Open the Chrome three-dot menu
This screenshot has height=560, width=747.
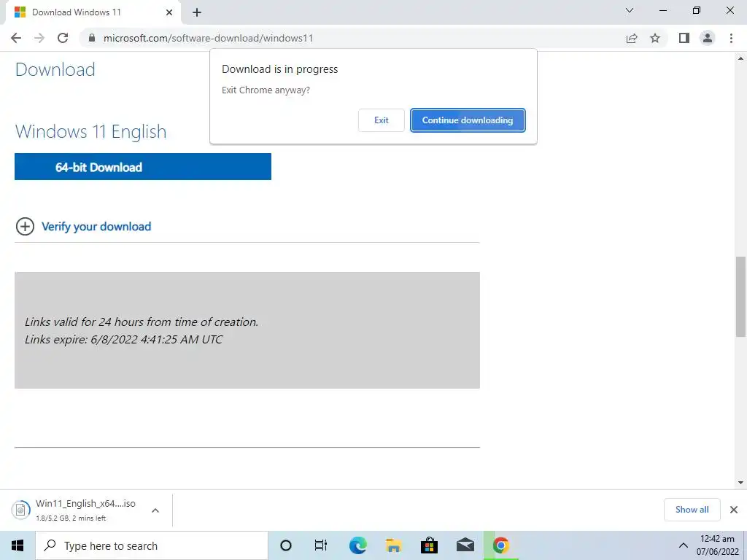(x=731, y=38)
